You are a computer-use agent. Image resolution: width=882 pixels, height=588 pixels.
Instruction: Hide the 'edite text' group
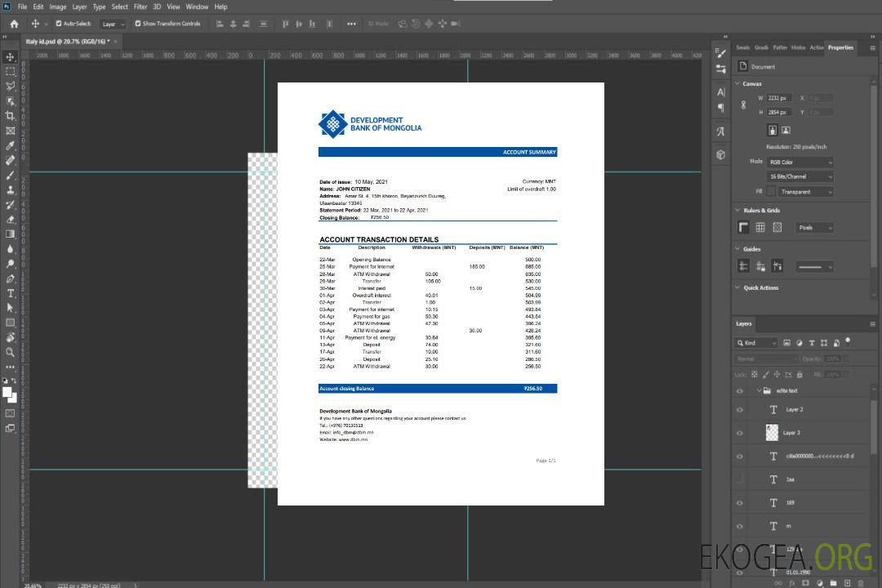740,391
